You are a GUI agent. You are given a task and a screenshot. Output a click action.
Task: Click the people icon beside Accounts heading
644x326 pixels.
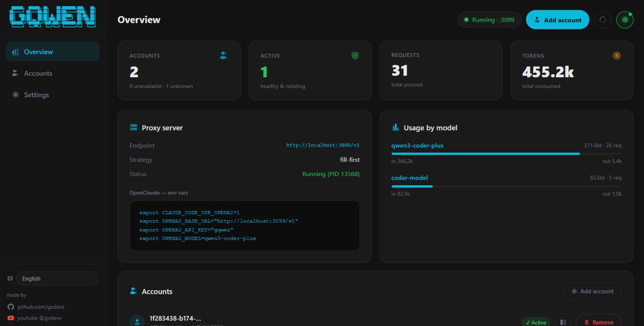pyautogui.click(x=134, y=291)
